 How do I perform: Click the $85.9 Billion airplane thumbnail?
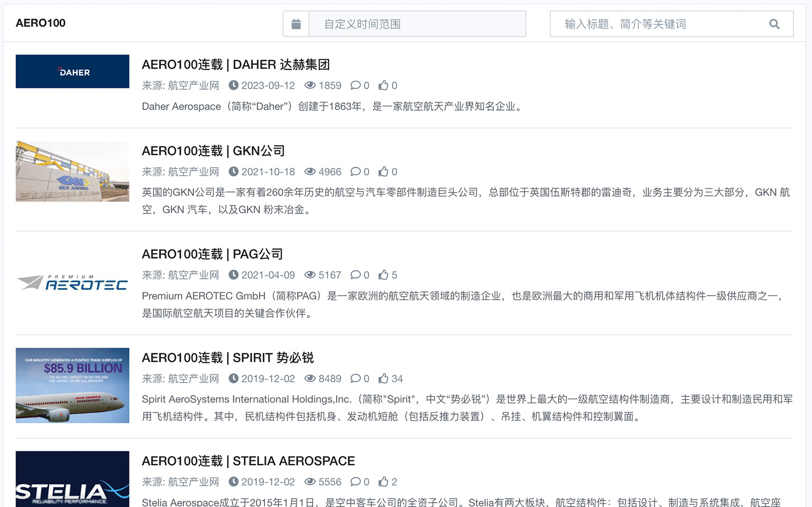(x=72, y=386)
